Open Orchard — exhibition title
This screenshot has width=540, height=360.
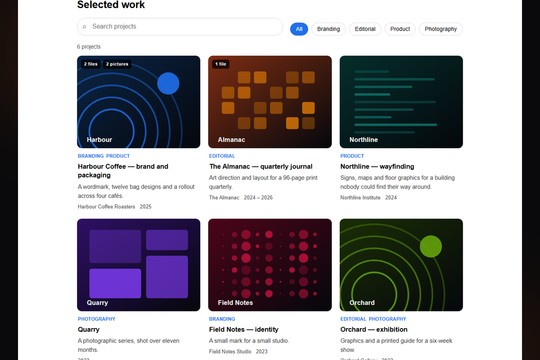point(374,329)
